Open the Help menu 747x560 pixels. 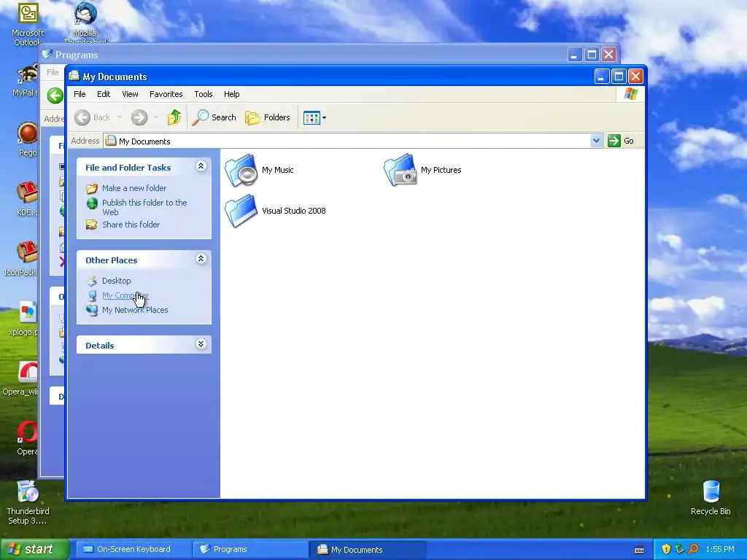coord(231,94)
